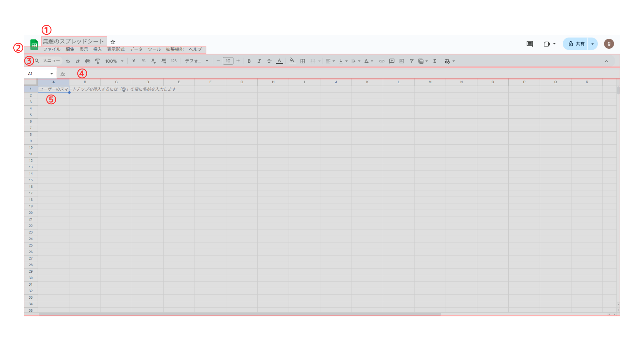Select column header M
644x351 pixels.
tap(430, 82)
